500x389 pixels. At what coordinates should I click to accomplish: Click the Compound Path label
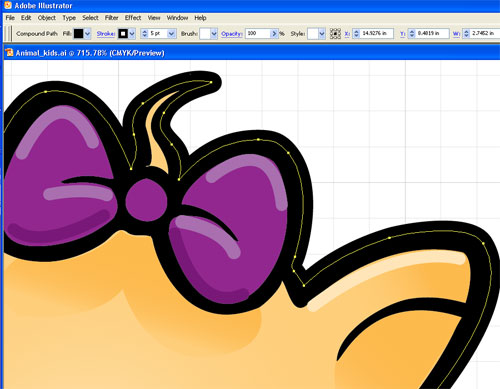(37, 34)
